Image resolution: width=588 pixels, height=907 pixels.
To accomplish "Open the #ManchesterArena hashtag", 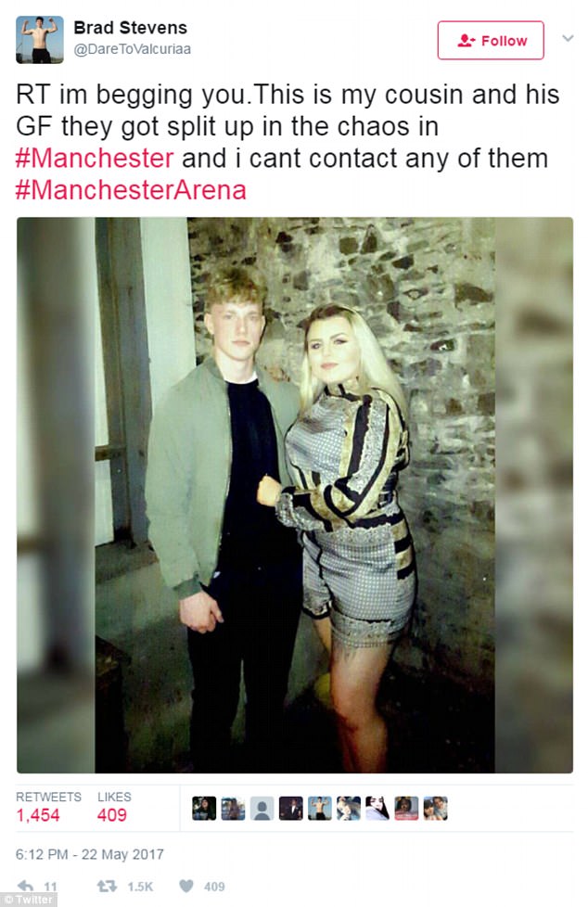I will (x=131, y=190).
